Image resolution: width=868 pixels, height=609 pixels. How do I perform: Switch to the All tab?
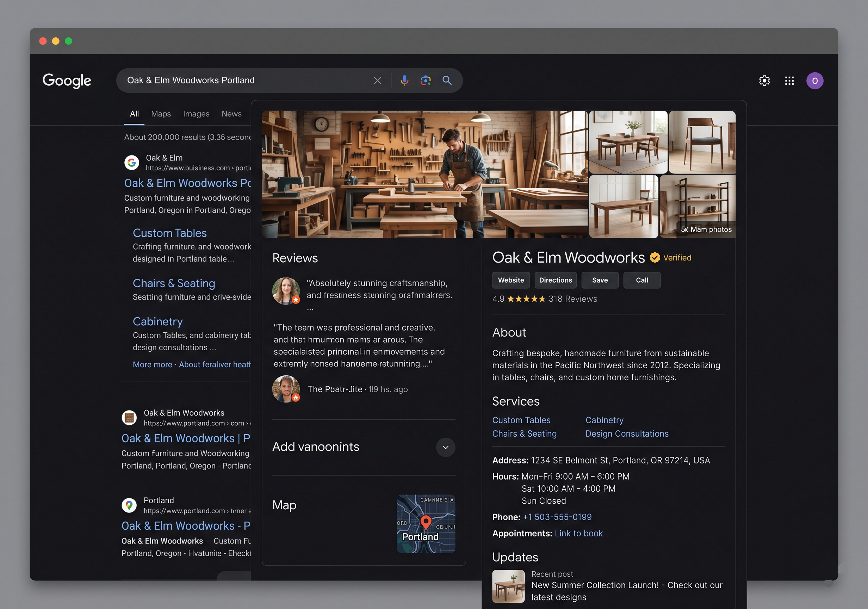[x=134, y=114]
